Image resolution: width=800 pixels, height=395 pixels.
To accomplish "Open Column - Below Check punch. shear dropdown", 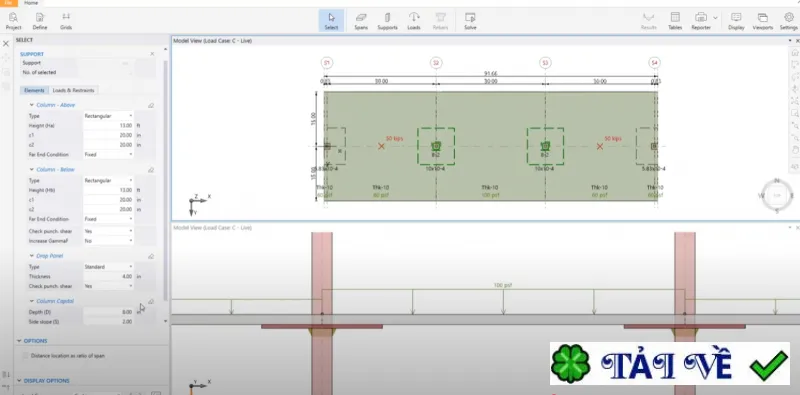I will pyautogui.click(x=108, y=231).
